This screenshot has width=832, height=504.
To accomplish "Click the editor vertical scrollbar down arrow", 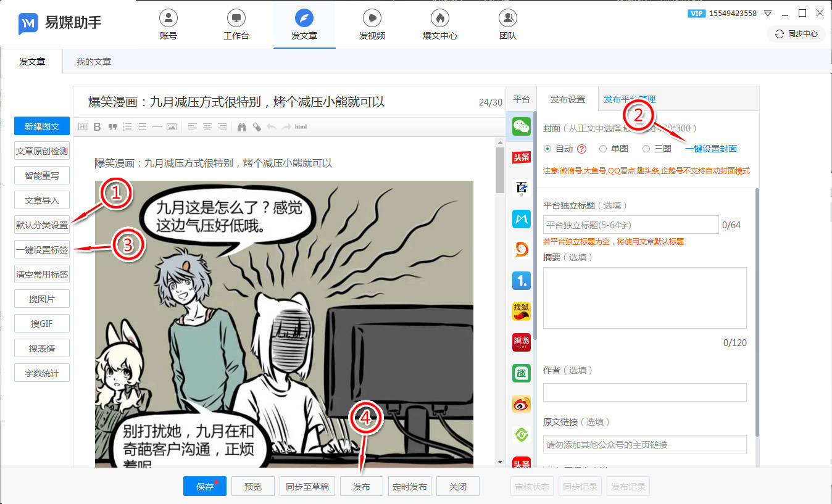I will point(500,461).
